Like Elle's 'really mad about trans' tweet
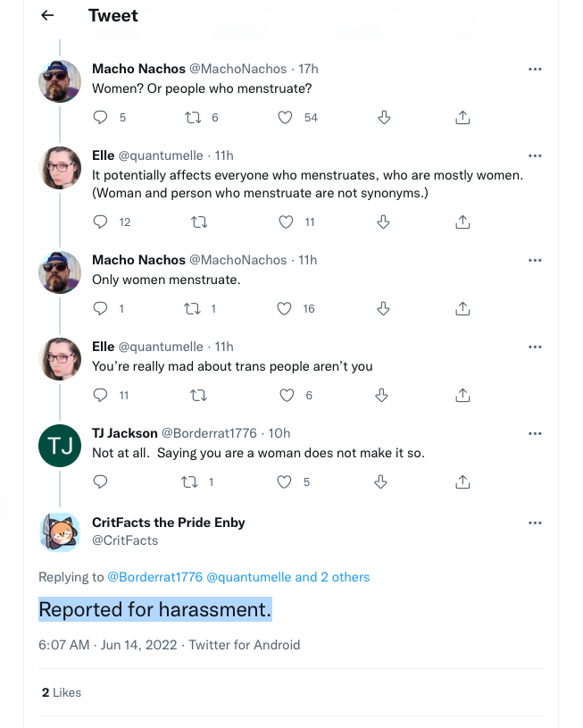Viewport: 583px width, 728px height. [287, 395]
